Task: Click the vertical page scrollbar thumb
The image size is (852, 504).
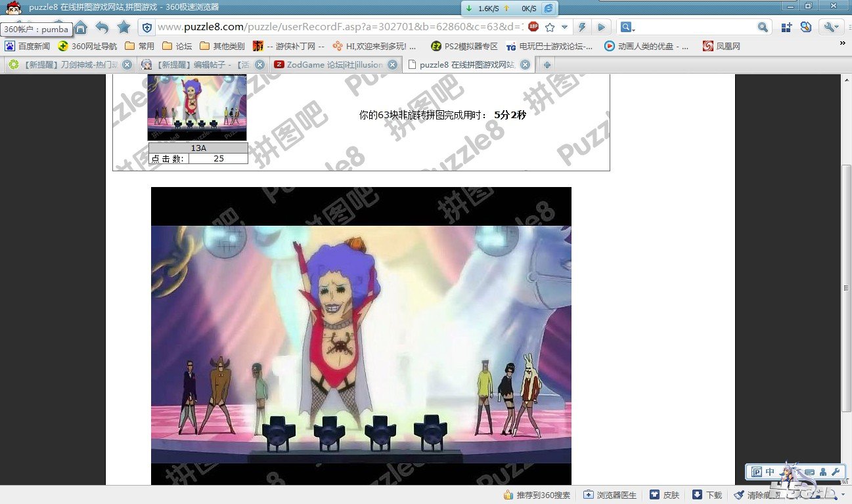Action: [x=846, y=287]
